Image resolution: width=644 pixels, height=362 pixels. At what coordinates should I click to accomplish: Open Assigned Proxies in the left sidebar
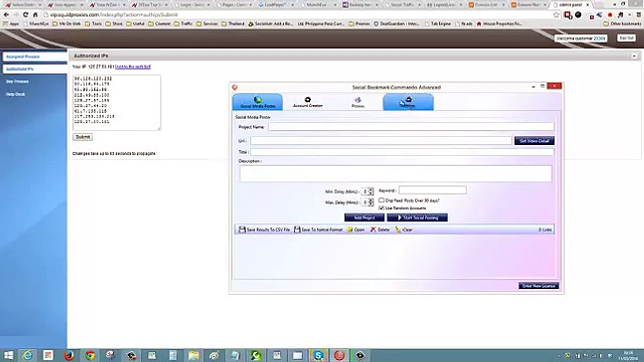(x=23, y=57)
